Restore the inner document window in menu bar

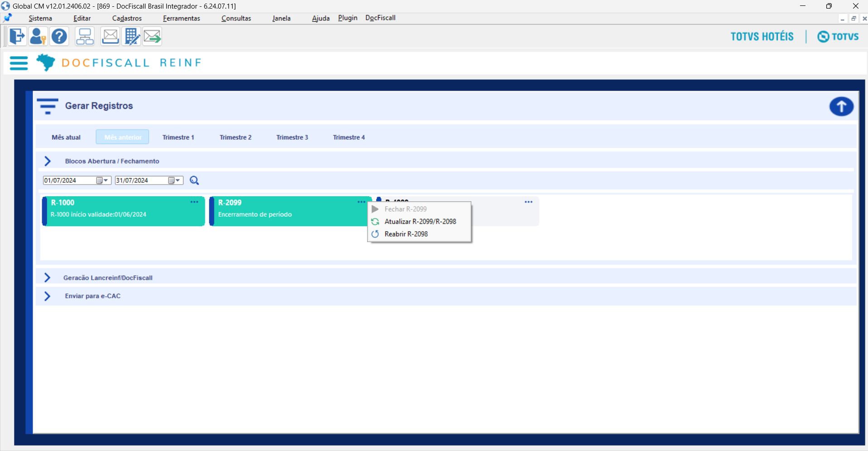(x=853, y=19)
